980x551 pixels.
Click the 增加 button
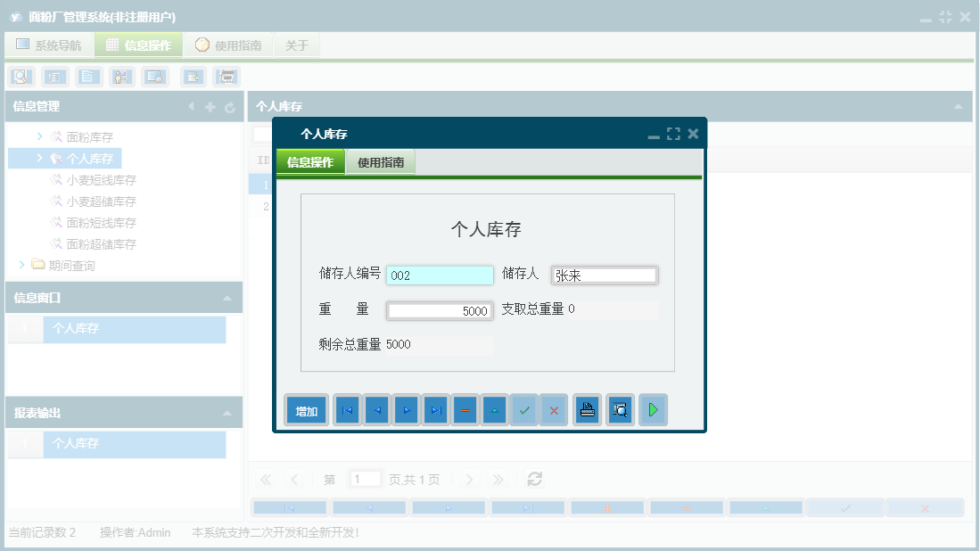click(306, 409)
